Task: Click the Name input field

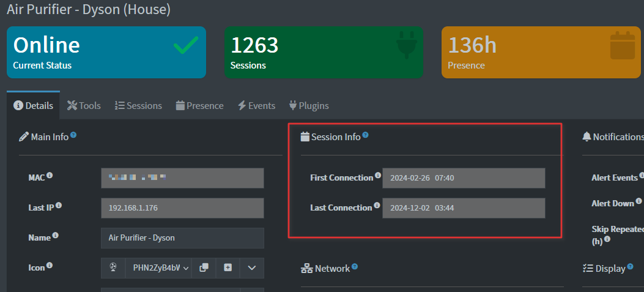Action: 182,238
